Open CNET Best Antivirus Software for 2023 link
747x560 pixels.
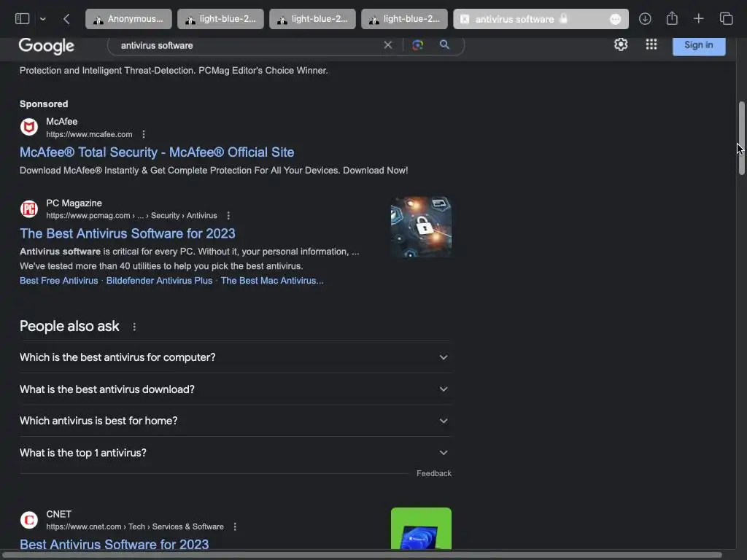pos(115,544)
